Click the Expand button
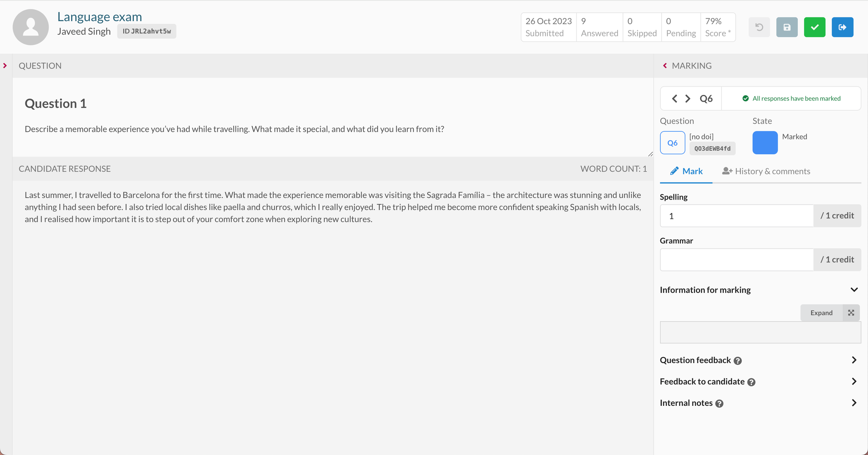868x455 pixels. [x=821, y=313]
